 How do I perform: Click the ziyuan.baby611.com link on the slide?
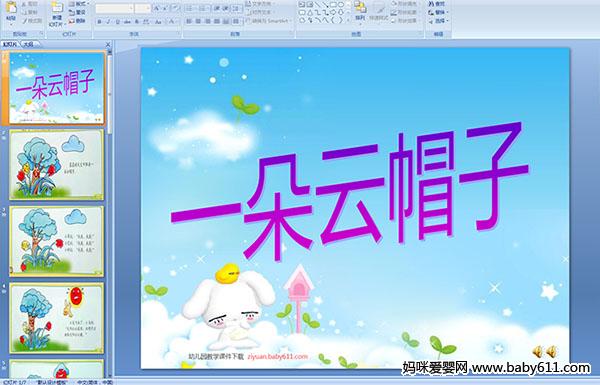[x=277, y=356]
